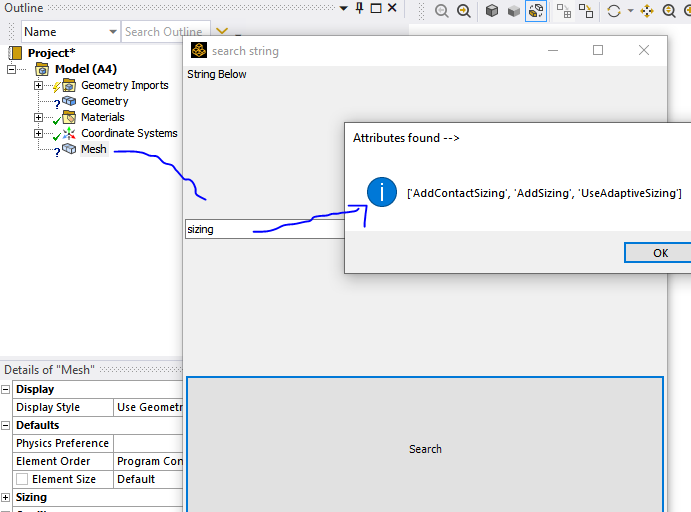This screenshot has height=512, width=691.
Task: Click the Model (A4) folder icon
Action: coord(42,69)
